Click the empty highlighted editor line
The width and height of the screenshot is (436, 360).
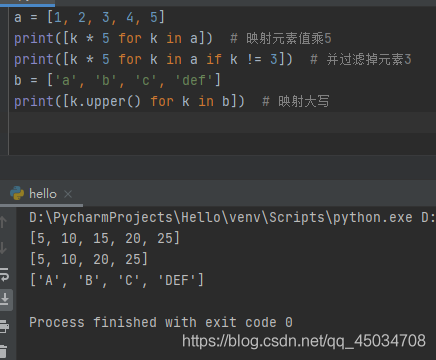tap(223, 123)
